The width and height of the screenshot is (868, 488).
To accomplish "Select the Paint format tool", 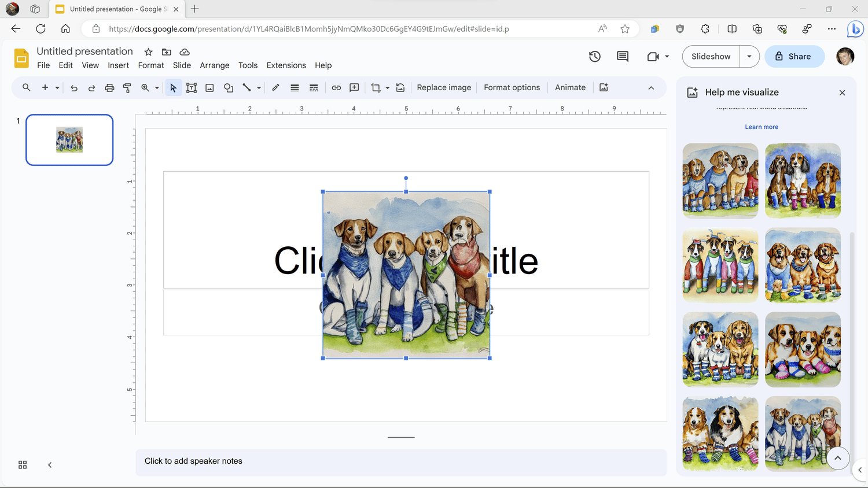I will tap(127, 88).
